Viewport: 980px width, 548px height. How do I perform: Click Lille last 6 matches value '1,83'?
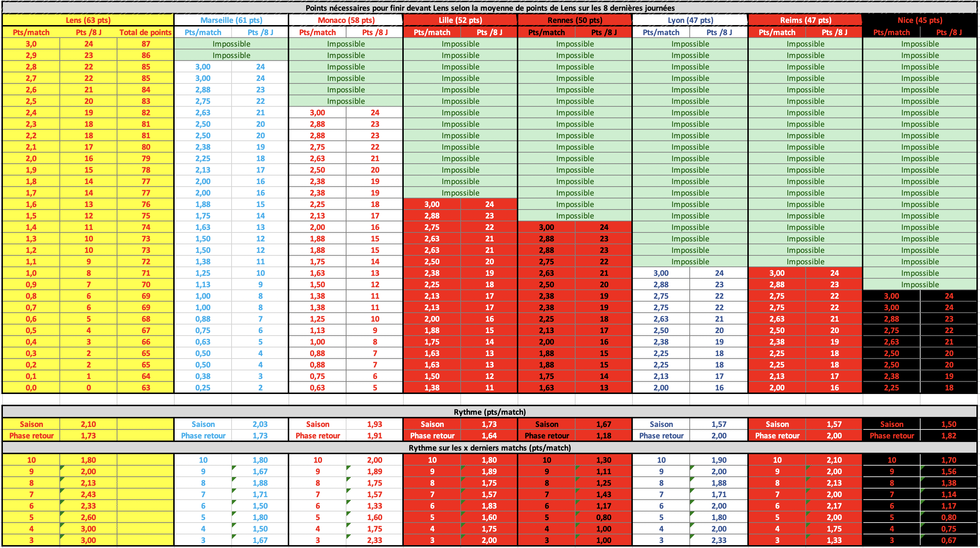pos(489,506)
